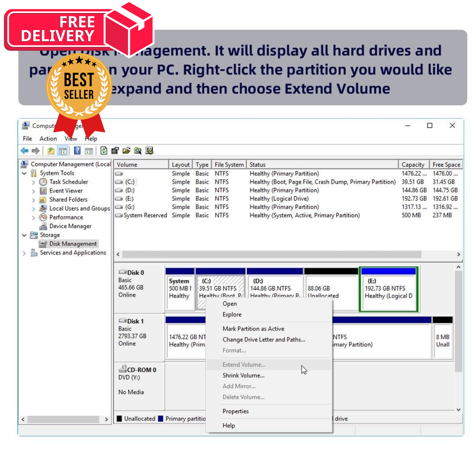This screenshot has width=476, height=476.
Task: Open the File menu
Action: point(27,138)
